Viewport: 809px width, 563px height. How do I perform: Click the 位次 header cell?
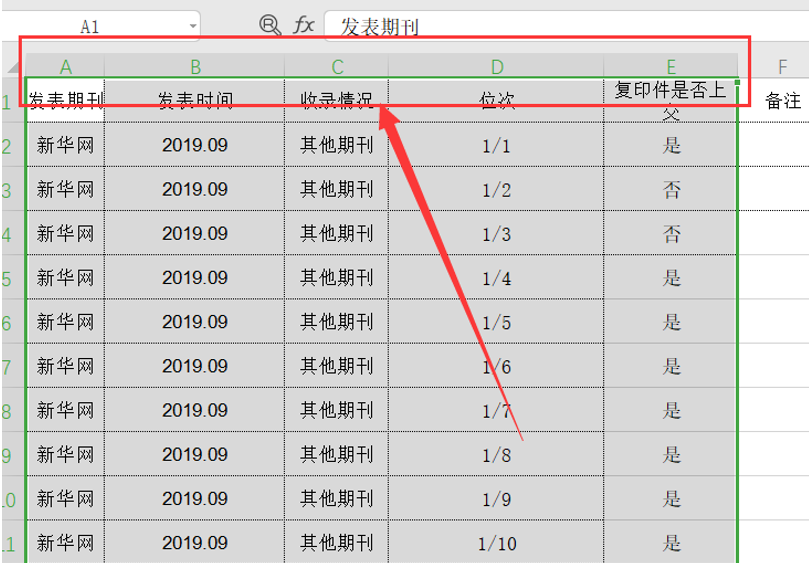(496, 100)
